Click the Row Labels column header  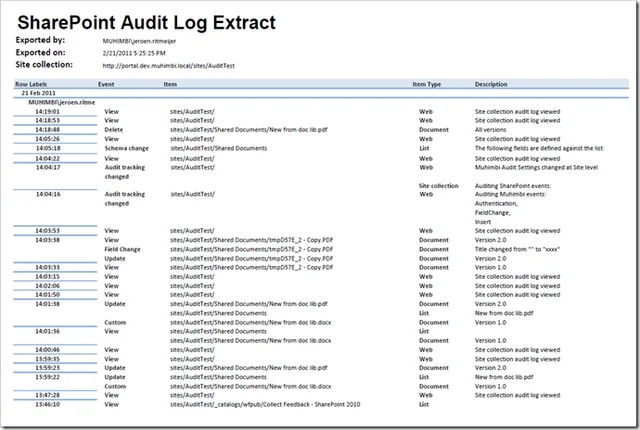click(31, 84)
